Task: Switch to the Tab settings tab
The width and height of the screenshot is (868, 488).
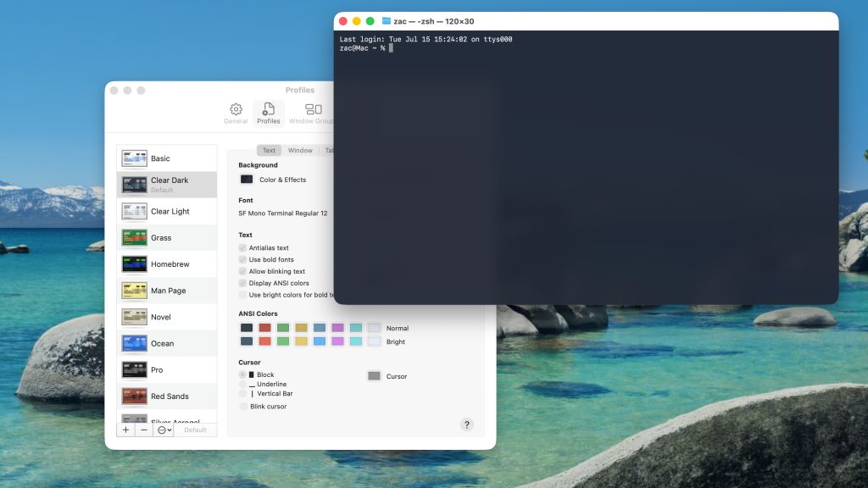Action: click(x=329, y=150)
